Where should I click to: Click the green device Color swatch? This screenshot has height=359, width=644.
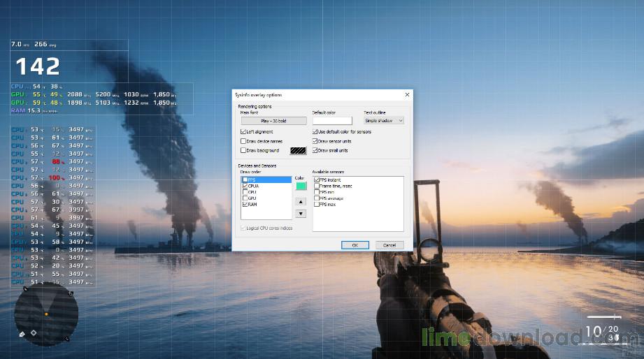point(301,186)
